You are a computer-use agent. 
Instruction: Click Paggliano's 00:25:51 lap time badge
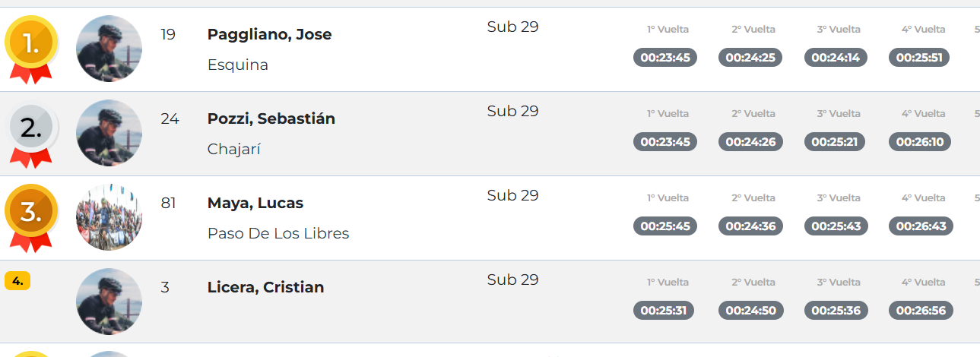(919, 58)
